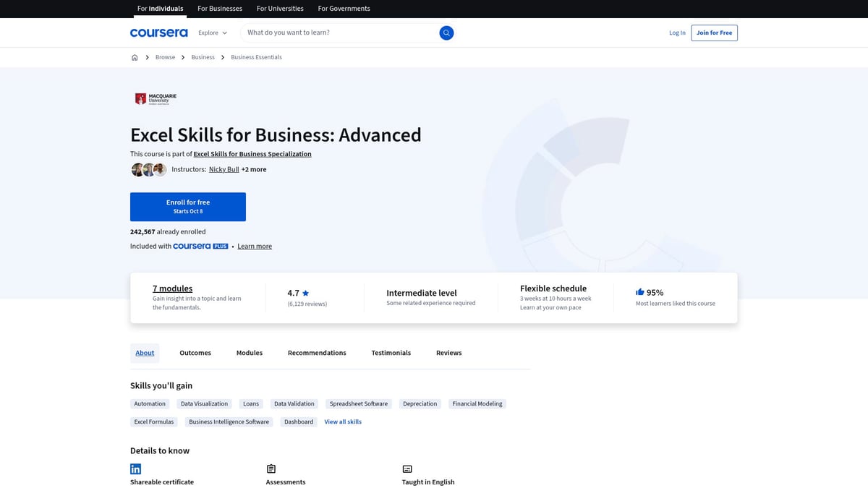Expand the +2 more instructors list
This screenshot has width=868, height=488.
(x=254, y=169)
